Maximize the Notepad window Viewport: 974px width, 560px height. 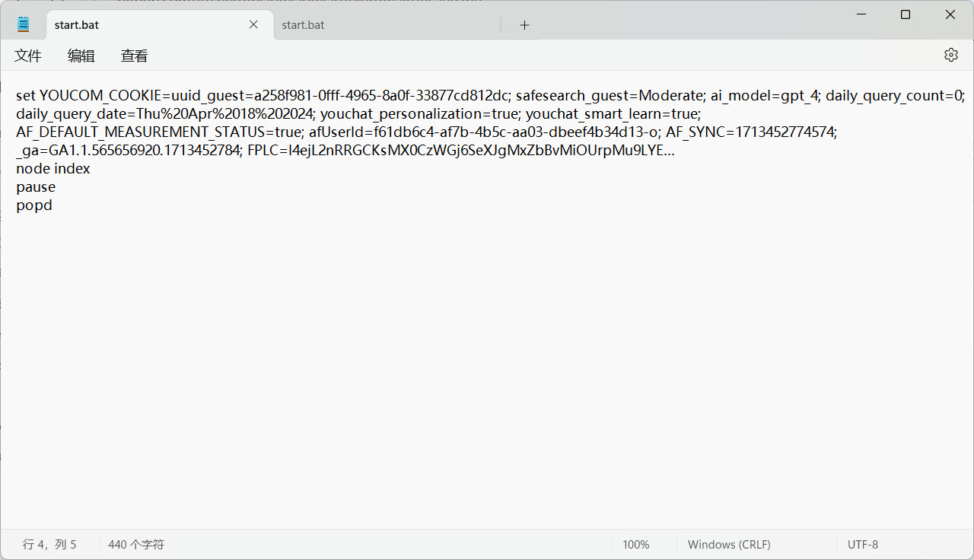coord(906,14)
